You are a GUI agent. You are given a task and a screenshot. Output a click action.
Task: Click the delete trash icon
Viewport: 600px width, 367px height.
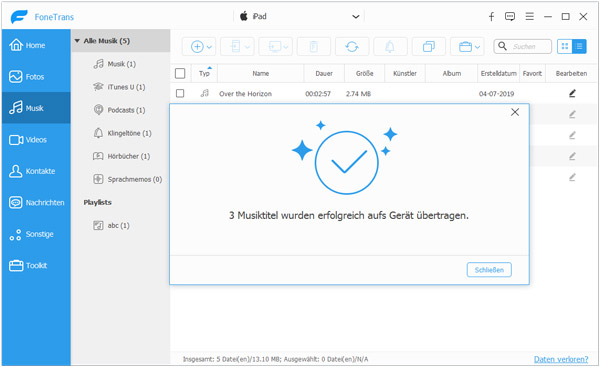click(x=314, y=47)
